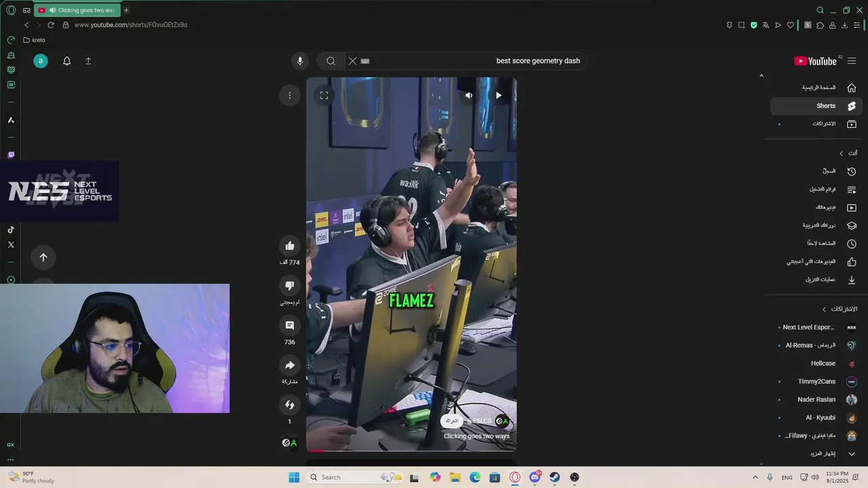
Task: Open the remix button under share
Action: (x=290, y=405)
